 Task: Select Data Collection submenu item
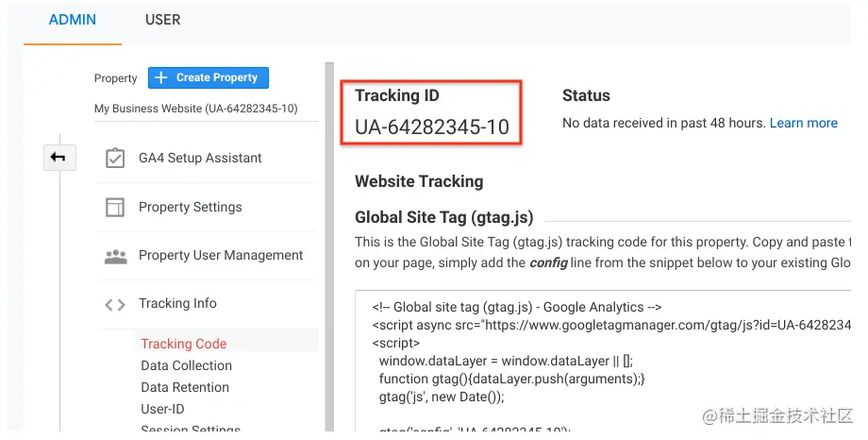tap(187, 365)
